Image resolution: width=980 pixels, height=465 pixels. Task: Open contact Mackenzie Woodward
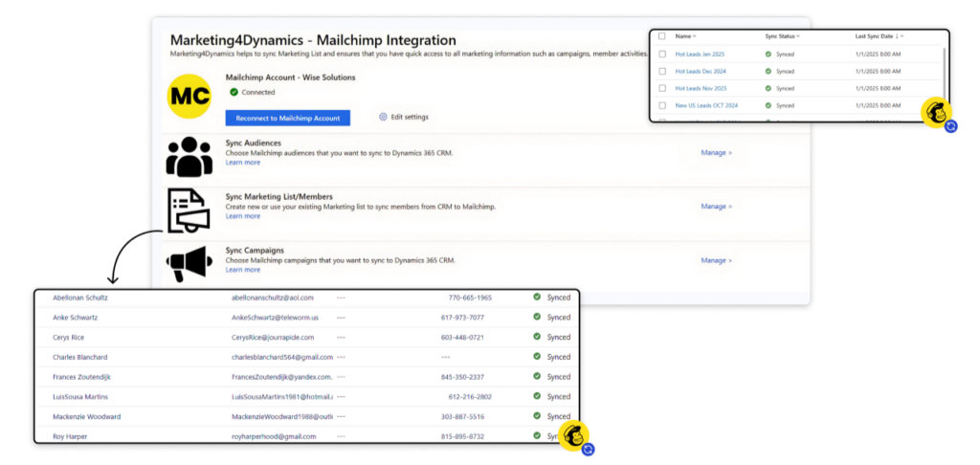[x=87, y=417]
